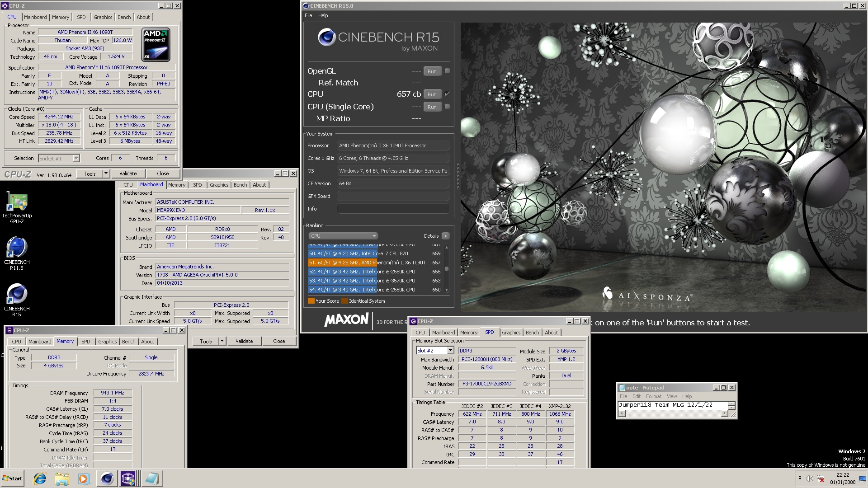
Task: Open the Tools dropdown arrow in top CPU-Z
Action: 106,174
